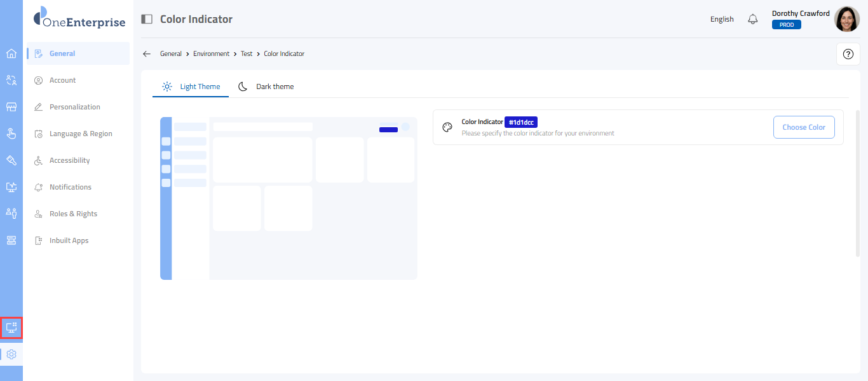868x381 pixels.
Task: Click the #1d1dcc color badge
Action: (x=520, y=122)
